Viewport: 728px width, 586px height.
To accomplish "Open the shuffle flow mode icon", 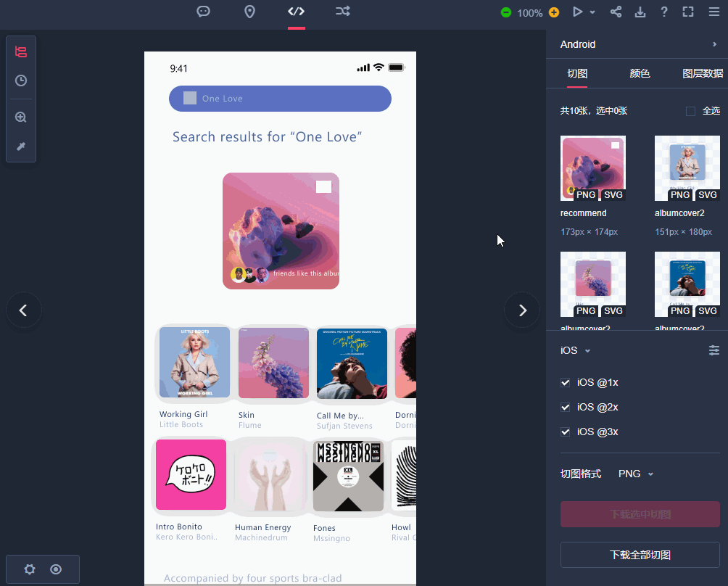I will (343, 11).
